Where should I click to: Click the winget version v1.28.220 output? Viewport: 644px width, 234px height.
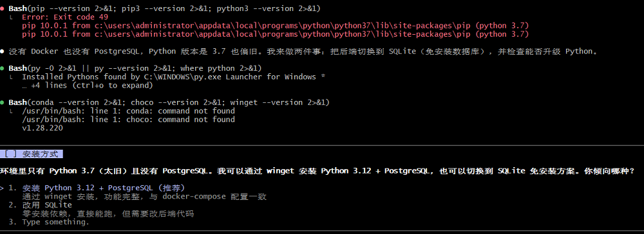point(43,129)
